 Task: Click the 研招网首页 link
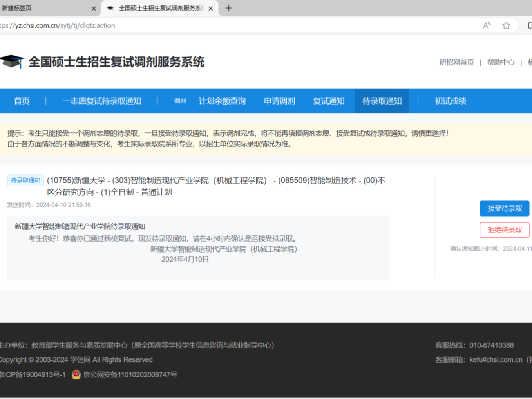(457, 62)
